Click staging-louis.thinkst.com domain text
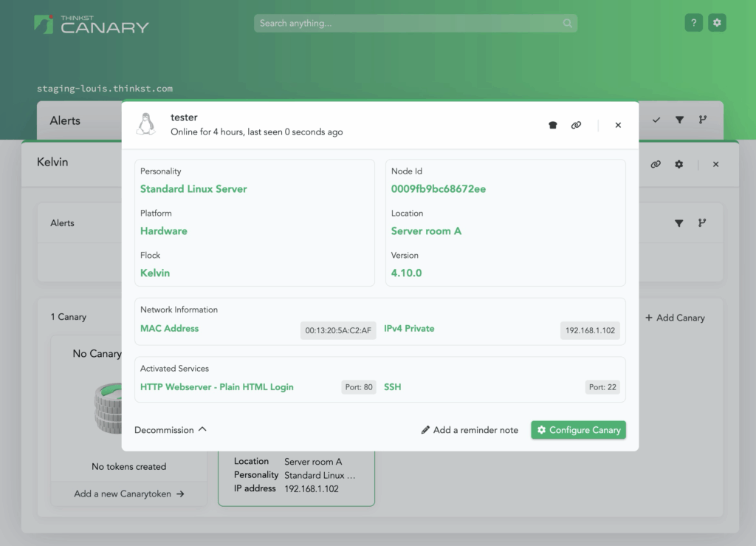756x546 pixels. pyautogui.click(x=105, y=88)
